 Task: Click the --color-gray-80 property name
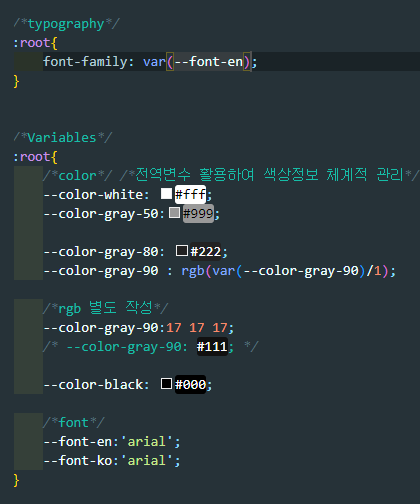click(101, 252)
